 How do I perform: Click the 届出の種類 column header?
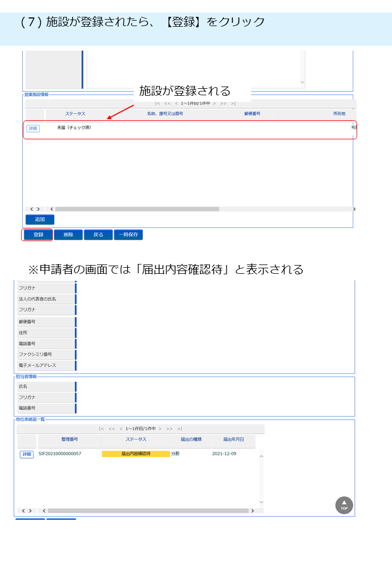[191, 440]
